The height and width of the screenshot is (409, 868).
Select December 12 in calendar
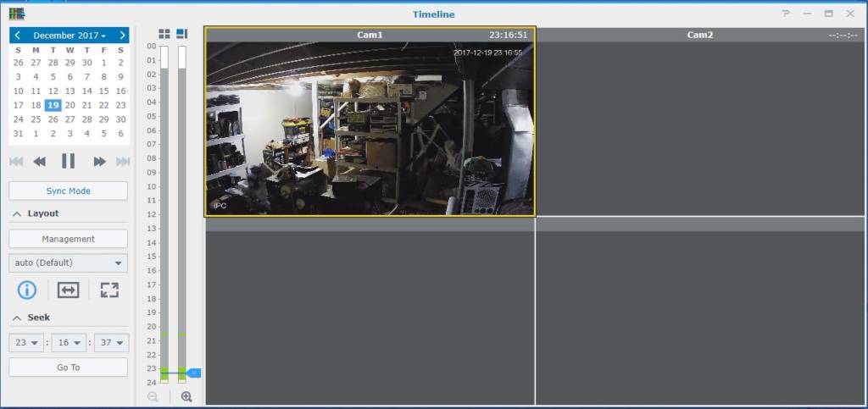(53, 91)
